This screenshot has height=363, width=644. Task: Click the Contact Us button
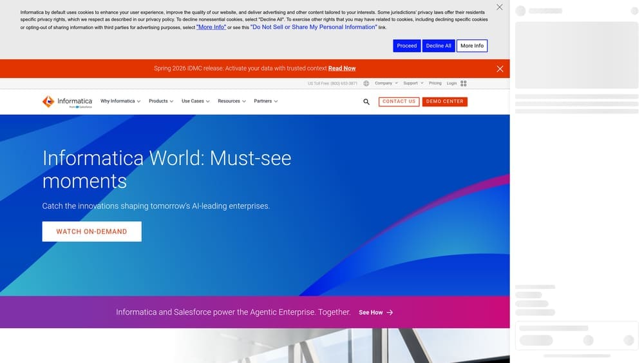(x=399, y=101)
